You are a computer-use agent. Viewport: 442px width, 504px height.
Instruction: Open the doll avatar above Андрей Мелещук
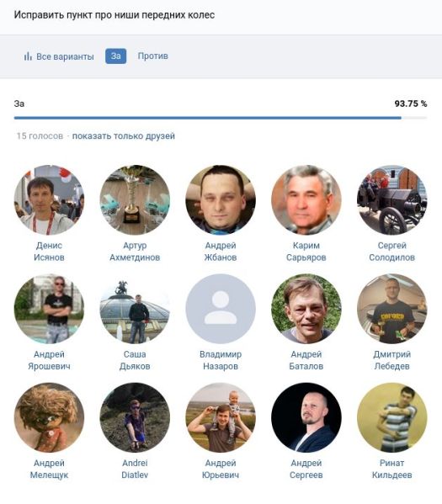click(x=49, y=417)
